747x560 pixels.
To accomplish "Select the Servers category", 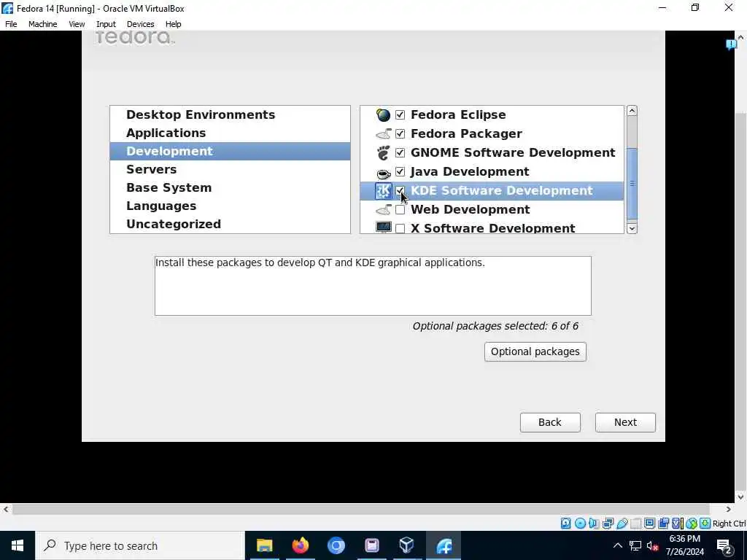I will (x=230, y=169).
